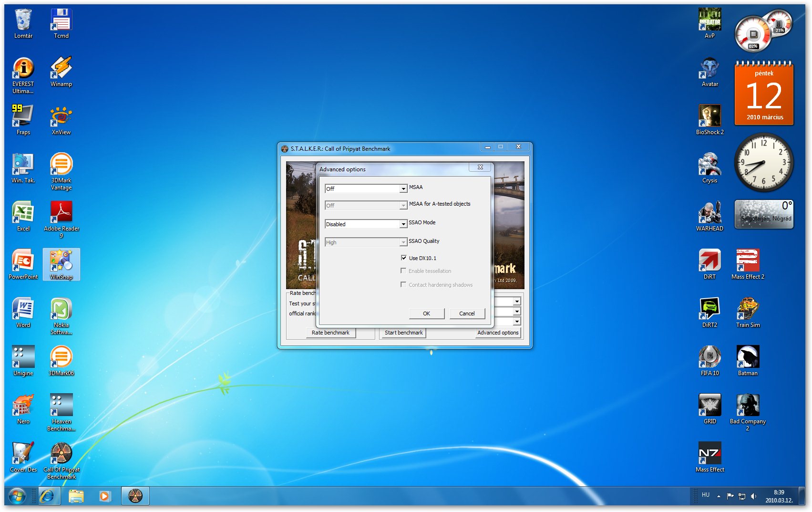Select the Fraps desktop icon
Screen dimensions: 812x512
pyautogui.click(x=23, y=120)
